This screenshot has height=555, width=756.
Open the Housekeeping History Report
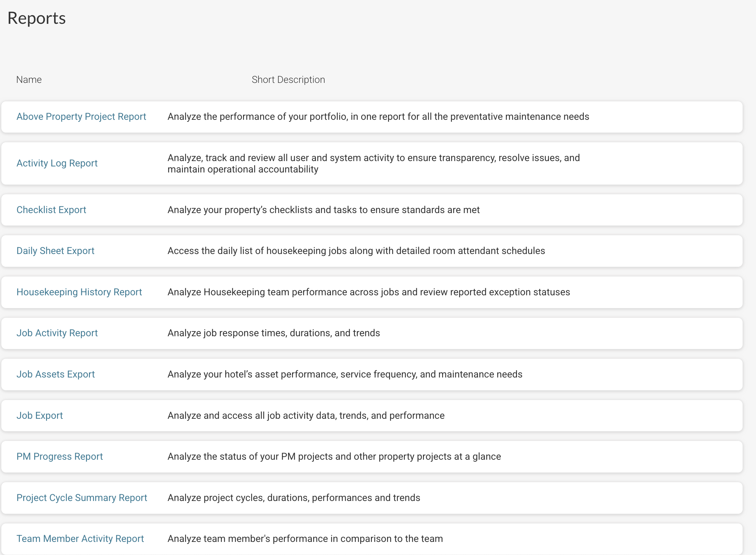(x=79, y=292)
